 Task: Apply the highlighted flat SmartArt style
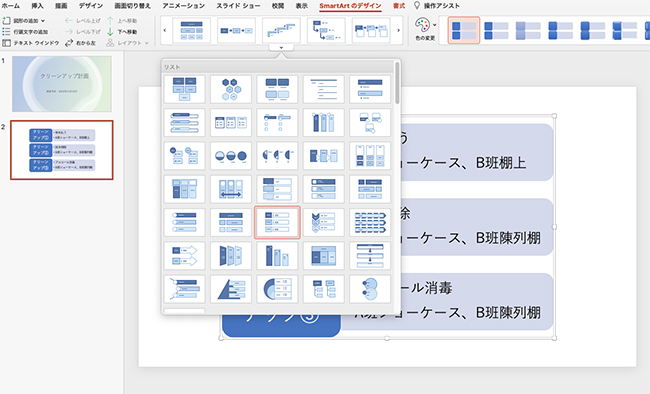464,30
